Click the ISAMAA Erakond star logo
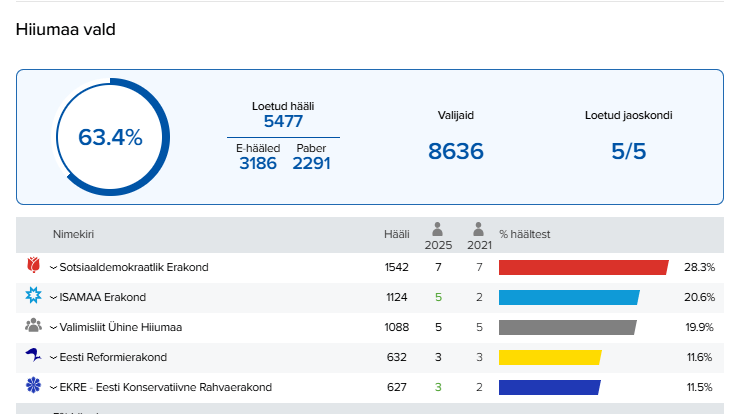The image size is (736, 414). [33, 296]
